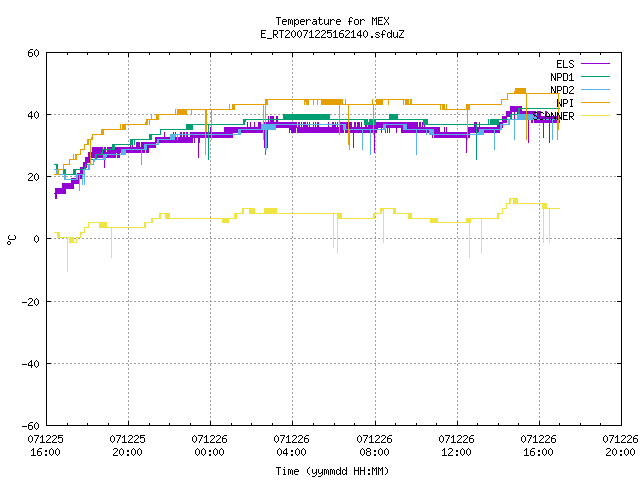The image size is (640, 480).
Task: Click the SCANNER legend label
Action: pos(553,116)
